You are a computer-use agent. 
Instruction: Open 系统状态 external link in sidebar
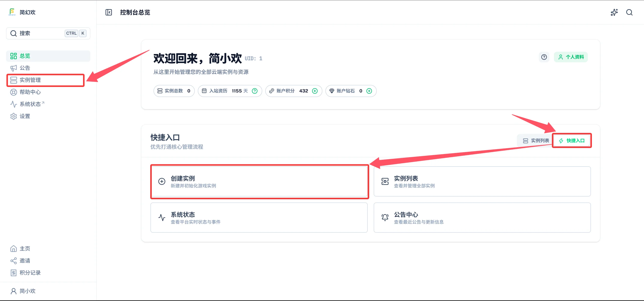48,104
